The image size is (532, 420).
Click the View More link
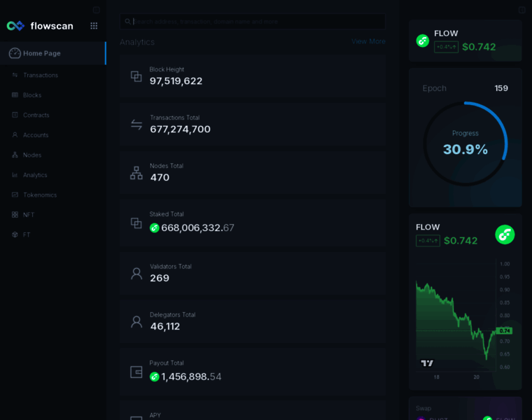click(368, 41)
